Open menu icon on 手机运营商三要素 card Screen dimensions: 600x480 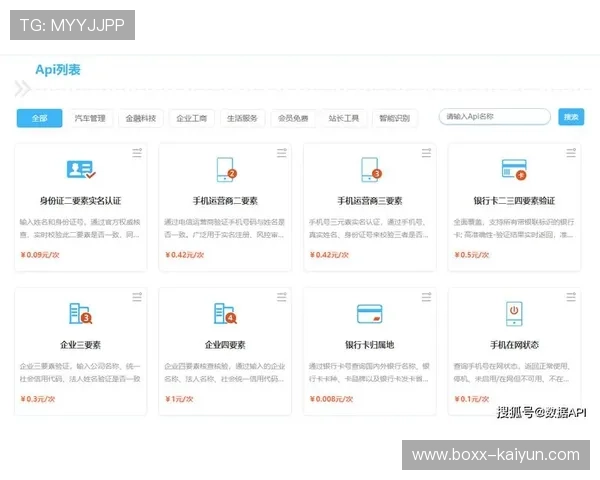(x=426, y=153)
